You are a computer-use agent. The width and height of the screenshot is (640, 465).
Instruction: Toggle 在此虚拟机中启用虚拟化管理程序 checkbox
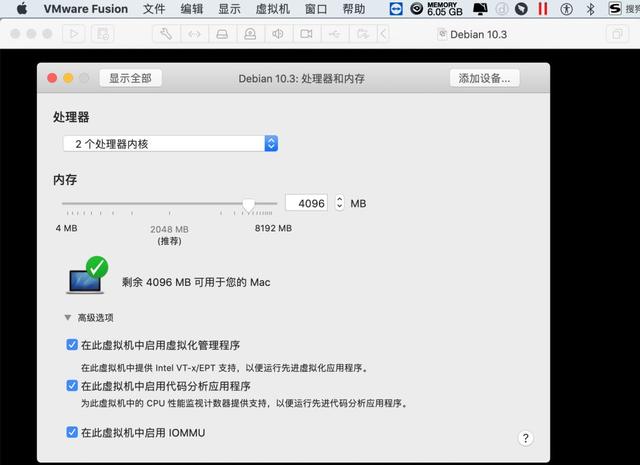[x=72, y=345]
